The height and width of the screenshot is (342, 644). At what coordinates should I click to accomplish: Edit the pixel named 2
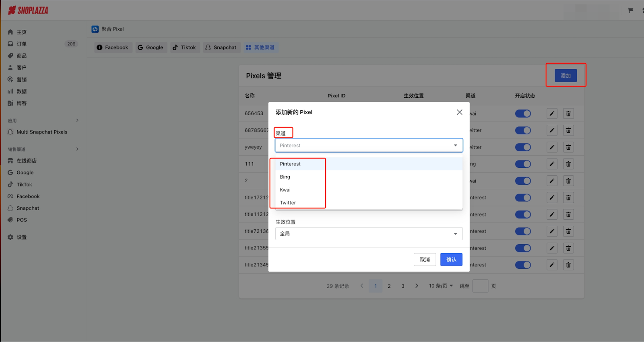pyautogui.click(x=552, y=181)
